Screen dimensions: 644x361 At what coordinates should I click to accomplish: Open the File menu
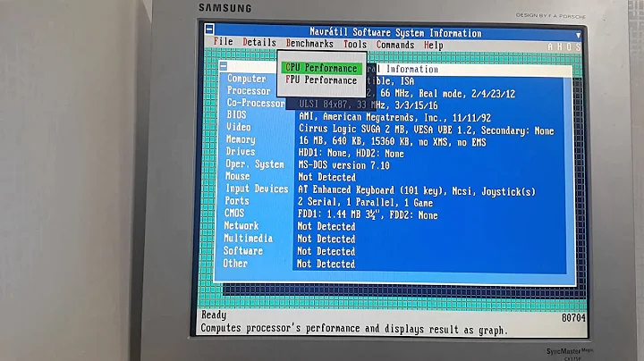(223, 41)
